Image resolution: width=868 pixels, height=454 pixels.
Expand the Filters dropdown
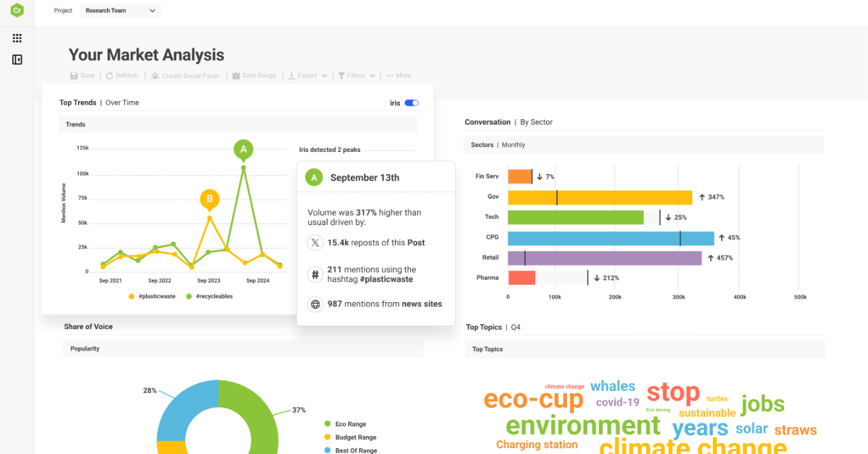coord(357,75)
